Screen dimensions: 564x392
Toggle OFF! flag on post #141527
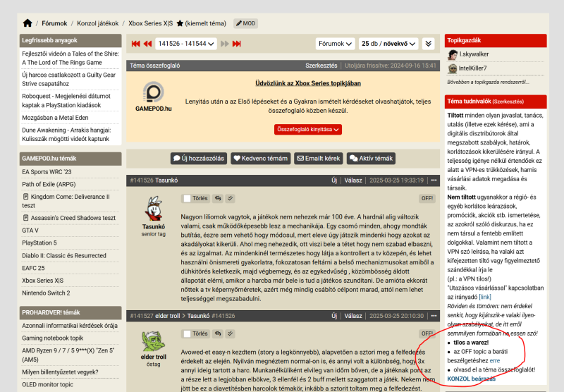click(x=427, y=333)
